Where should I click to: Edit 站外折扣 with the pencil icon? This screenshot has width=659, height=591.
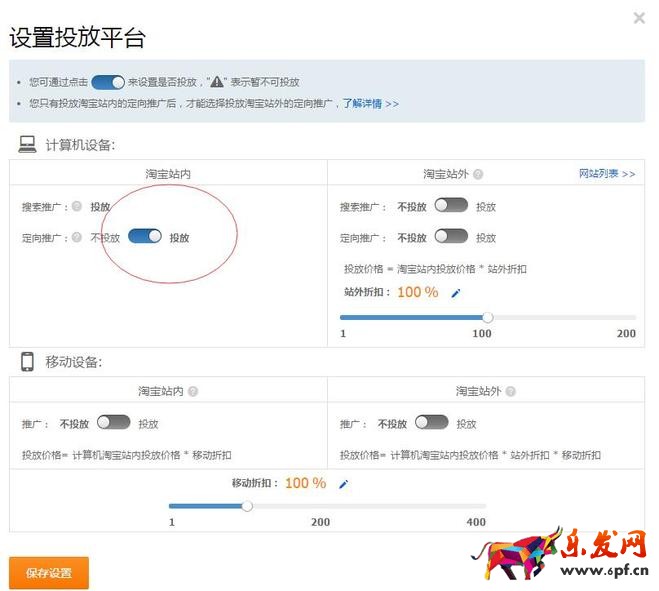(456, 293)
